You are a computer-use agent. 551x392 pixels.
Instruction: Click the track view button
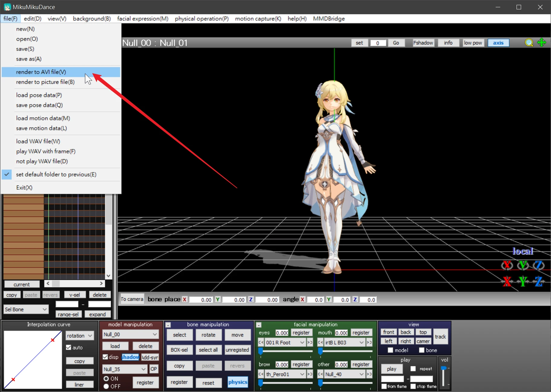point(441,337)
